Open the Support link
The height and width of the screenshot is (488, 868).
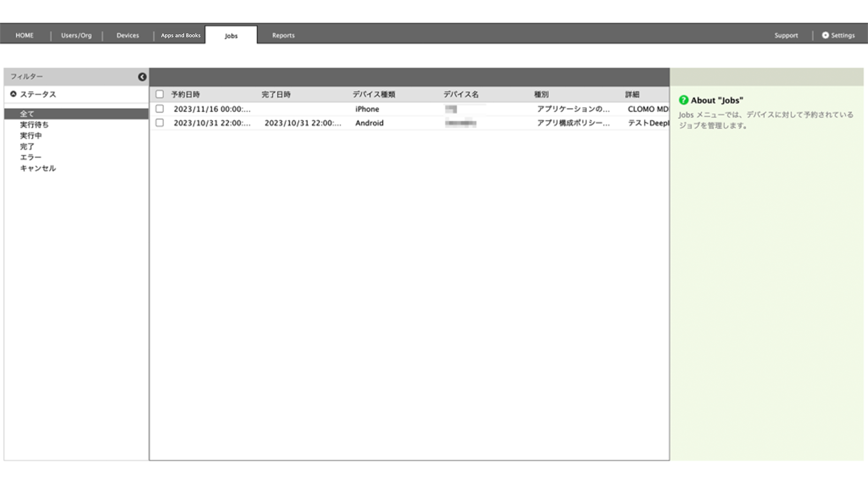[x=786, y=35]
